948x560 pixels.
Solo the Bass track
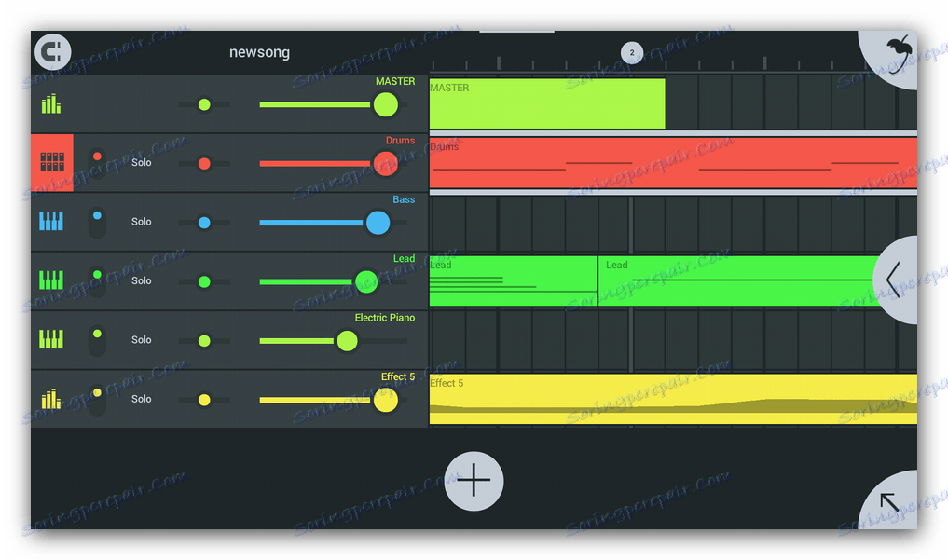point(142,222)
